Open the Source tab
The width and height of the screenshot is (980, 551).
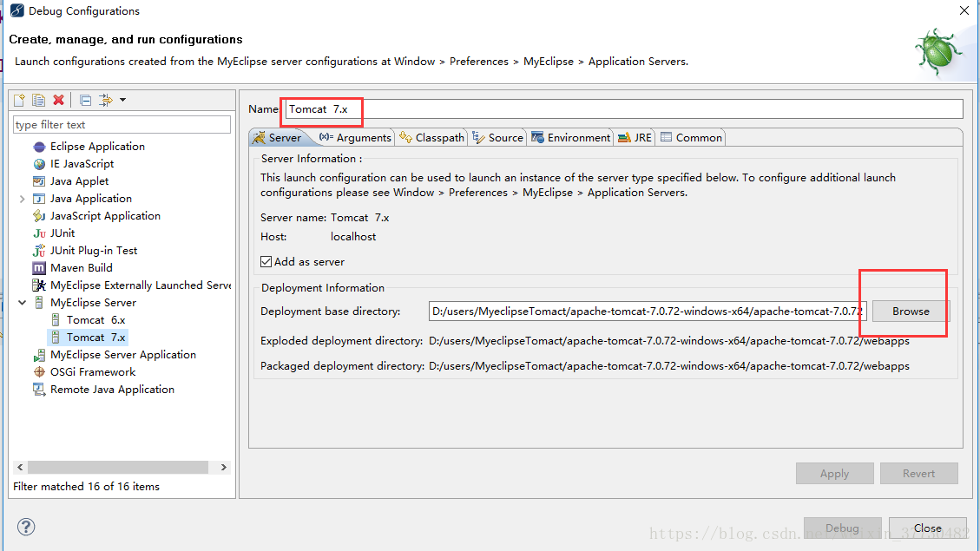click(x=498, y=137)
